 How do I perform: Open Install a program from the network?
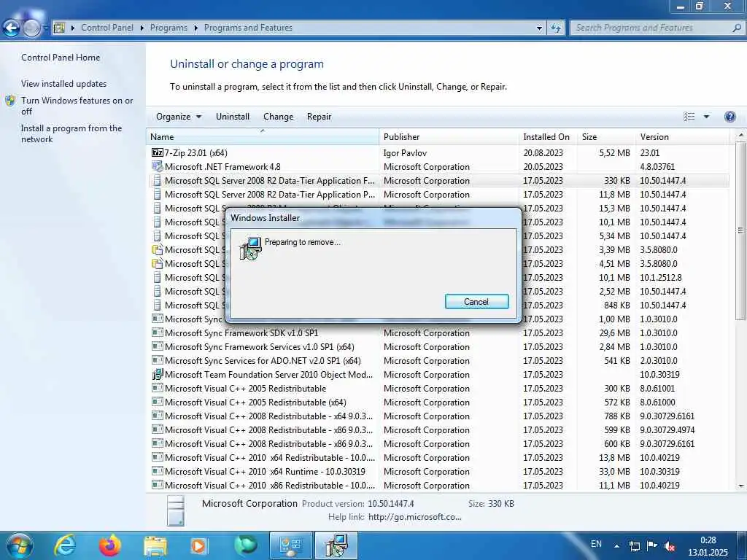[71, 133]
